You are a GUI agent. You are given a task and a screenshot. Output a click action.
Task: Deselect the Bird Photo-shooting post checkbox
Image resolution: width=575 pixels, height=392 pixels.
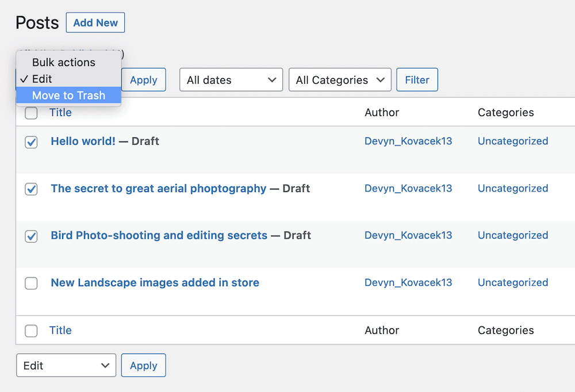click(32, 236)
